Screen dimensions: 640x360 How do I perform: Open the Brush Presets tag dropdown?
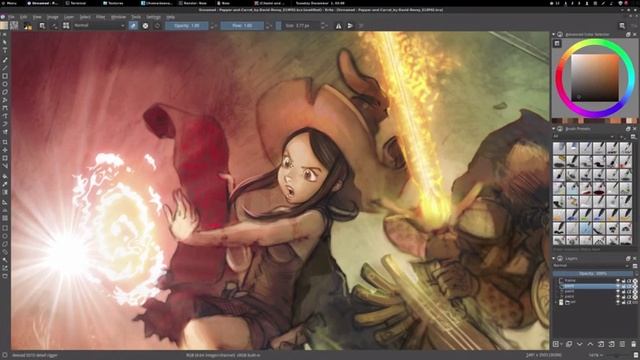584,137
